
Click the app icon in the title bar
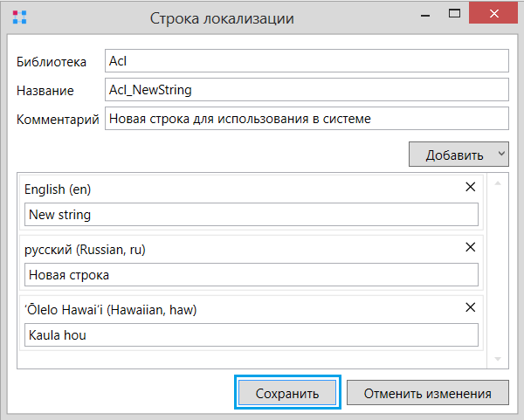click(19, 17)
